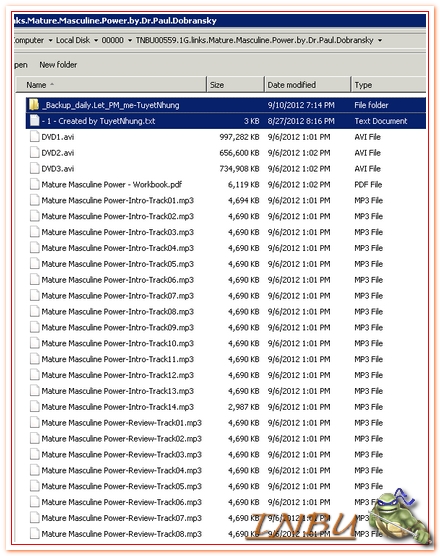Expand the dropdown arrow after Computer in breadcrumb
Viewport: 440px width, 556px height.
(50, 40)
